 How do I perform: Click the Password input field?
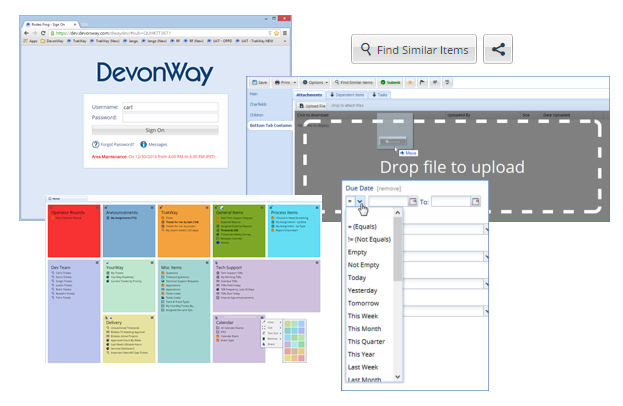(170, 118)
